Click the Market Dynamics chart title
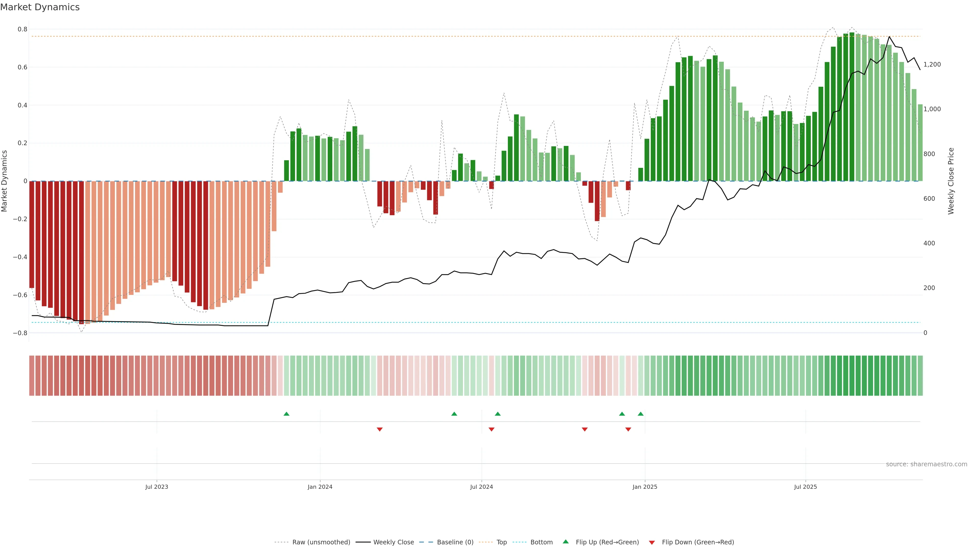 [x=40, y=7]
